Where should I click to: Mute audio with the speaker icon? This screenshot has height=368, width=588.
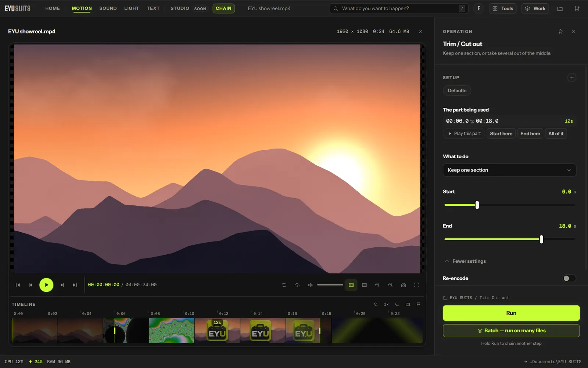tap(310, 285)
